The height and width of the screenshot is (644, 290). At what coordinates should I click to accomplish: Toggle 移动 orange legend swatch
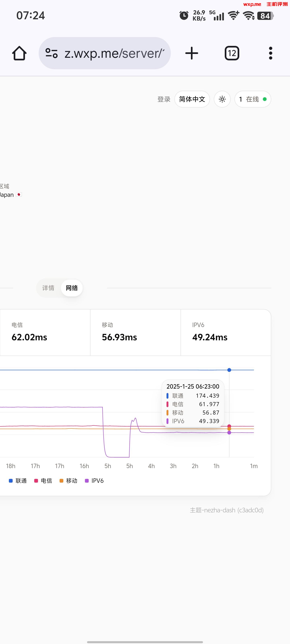61,481
